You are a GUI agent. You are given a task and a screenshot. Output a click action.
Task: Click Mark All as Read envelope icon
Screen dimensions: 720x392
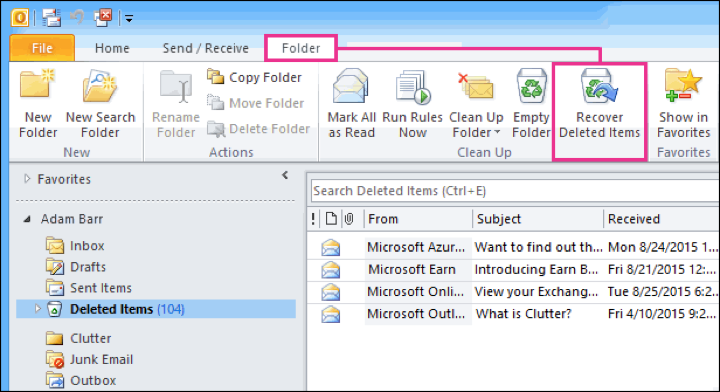click(x=351, y=86)
